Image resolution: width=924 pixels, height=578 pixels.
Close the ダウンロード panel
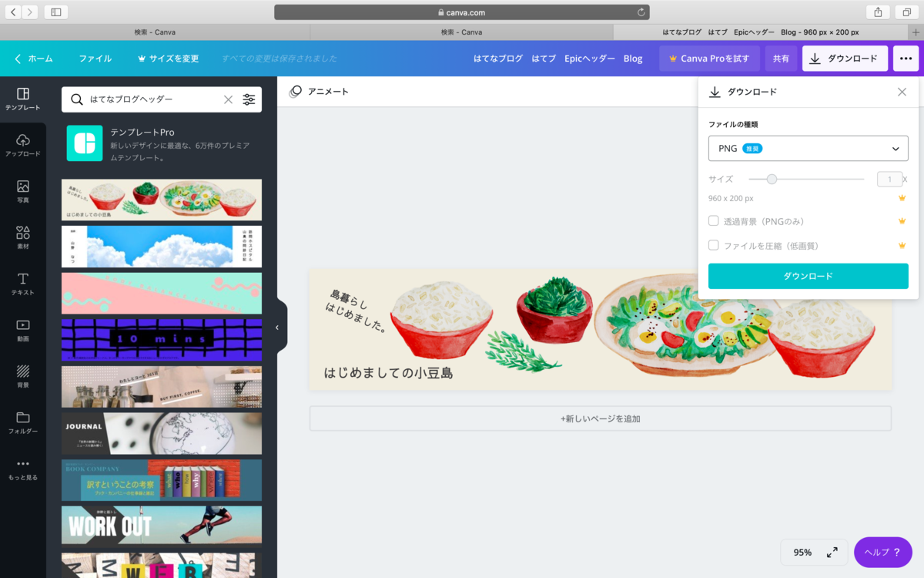tap(902, 92)
